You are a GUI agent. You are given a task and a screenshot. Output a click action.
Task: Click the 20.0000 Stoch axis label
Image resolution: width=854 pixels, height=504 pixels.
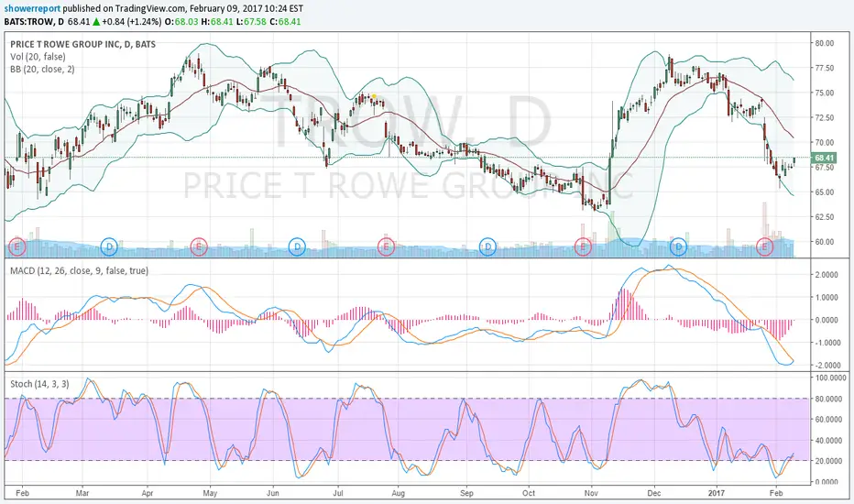(x=827, y=461)
